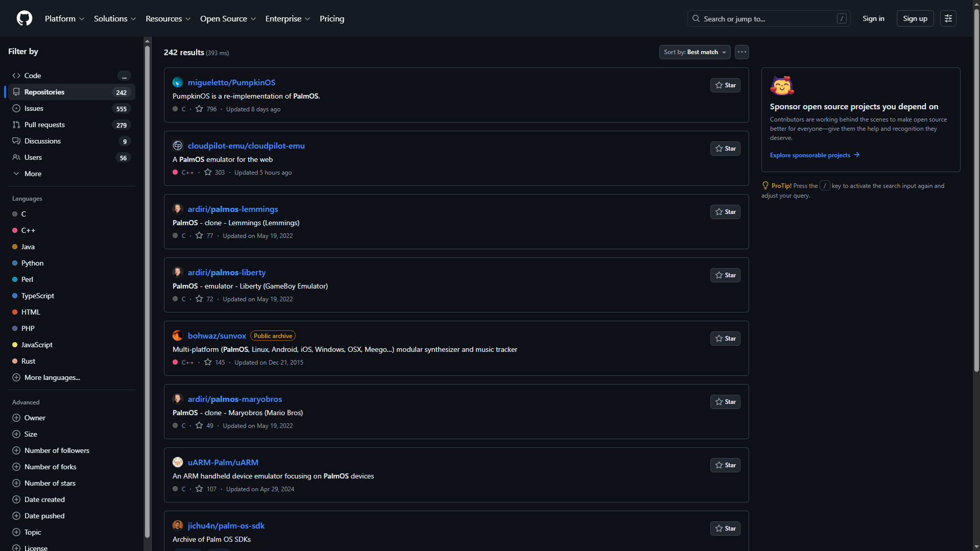Star the bohwaz/sunvox repository

pyautogui.click(x=725, y=339)
